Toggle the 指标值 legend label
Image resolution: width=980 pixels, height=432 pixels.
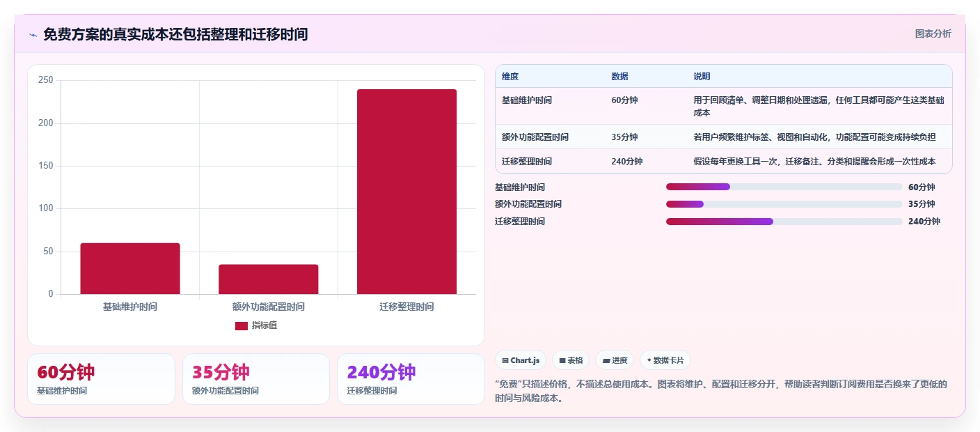(x=264, y=325)
